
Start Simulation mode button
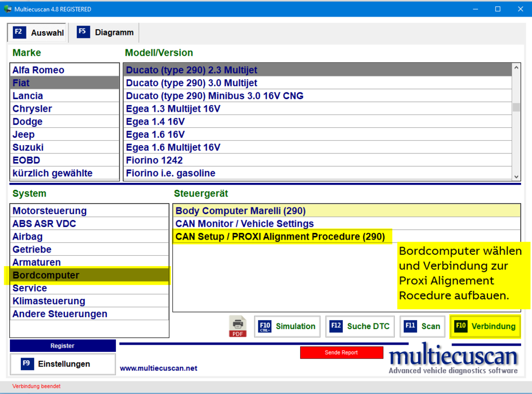[287, 326]
